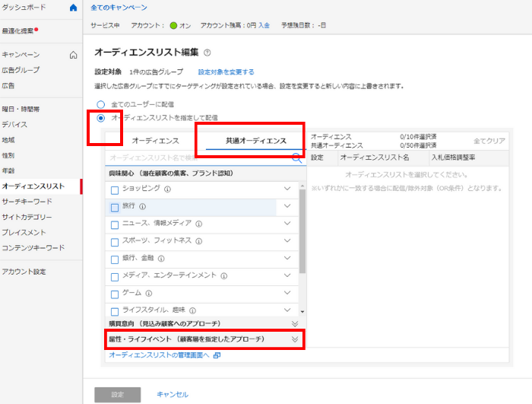Screen dimensions: 532x404
Task: Click info icon next to ライフスタイル、趣味
Action: 193,310
